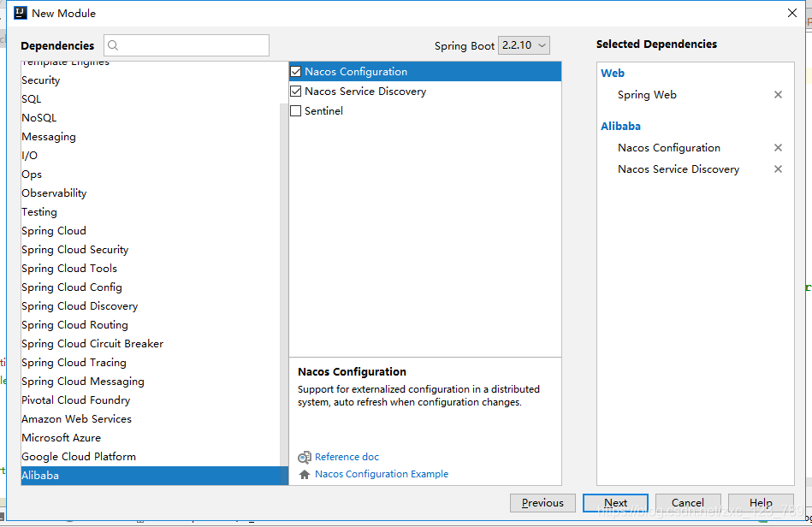Select the Amazon Web Services category

tap(151, 419)
